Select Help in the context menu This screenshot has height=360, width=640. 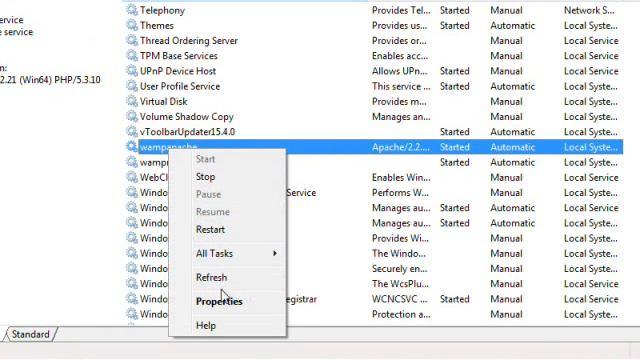point(206,326)
